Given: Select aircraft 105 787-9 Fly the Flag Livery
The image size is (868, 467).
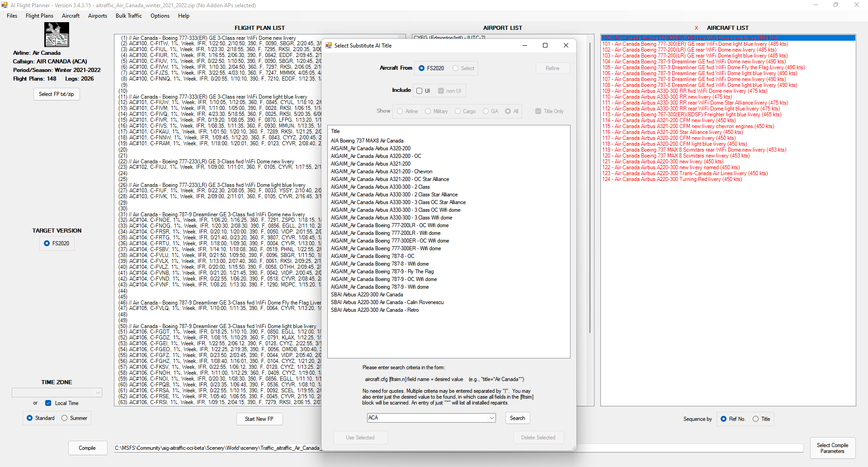Looking at the screenshot, I should pos(703,67).
